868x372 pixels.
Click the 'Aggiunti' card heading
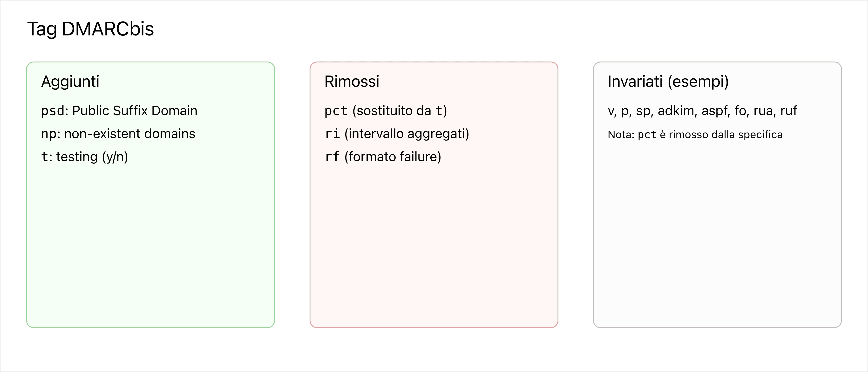pyautogui.click(x=70, y=81)
